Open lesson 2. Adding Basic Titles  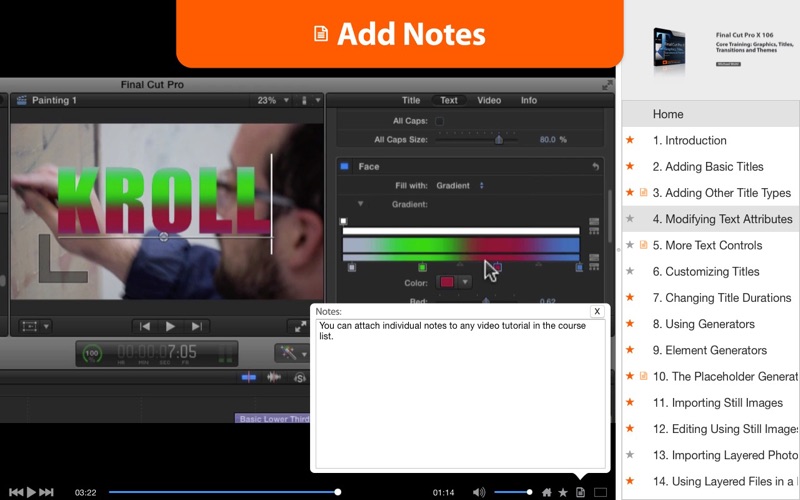click(x=708, y=166)
